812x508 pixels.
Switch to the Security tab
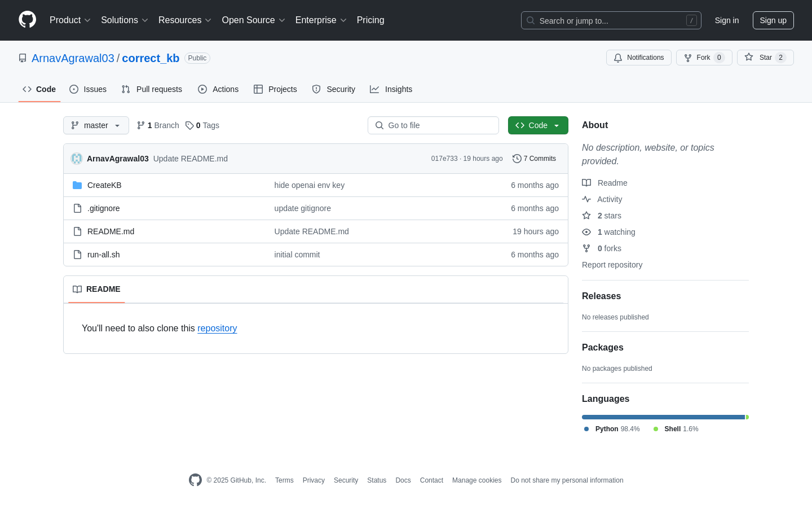[x=334, y=89]
